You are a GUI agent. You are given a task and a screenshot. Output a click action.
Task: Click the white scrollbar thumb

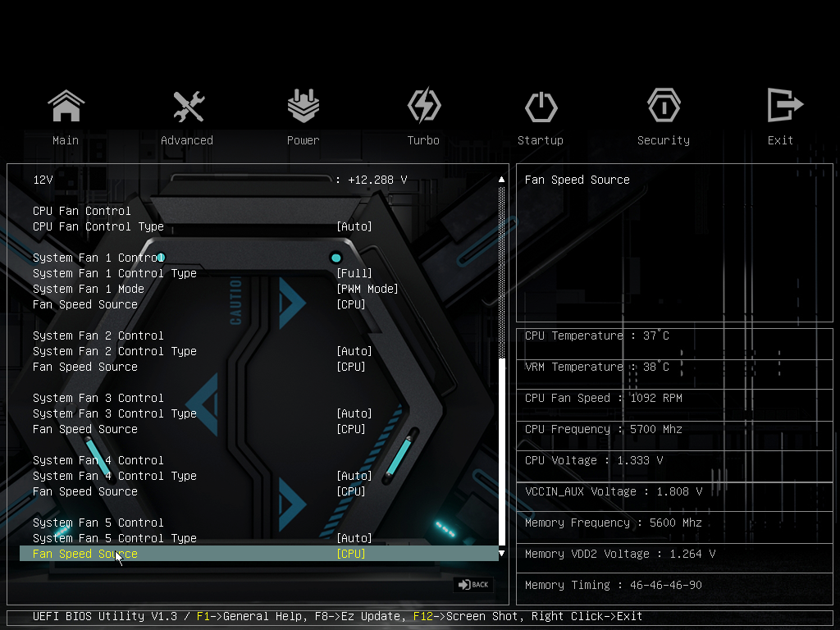click(x=501, y=451)
